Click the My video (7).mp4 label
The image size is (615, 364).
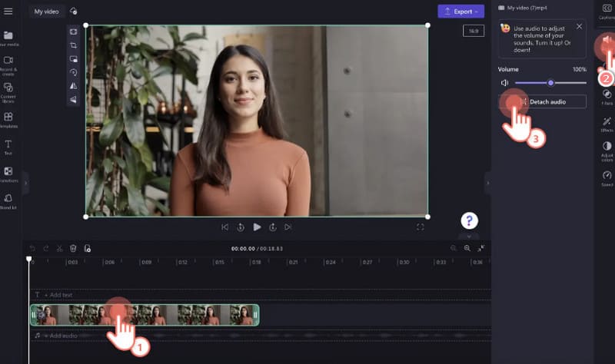[527, 8]
